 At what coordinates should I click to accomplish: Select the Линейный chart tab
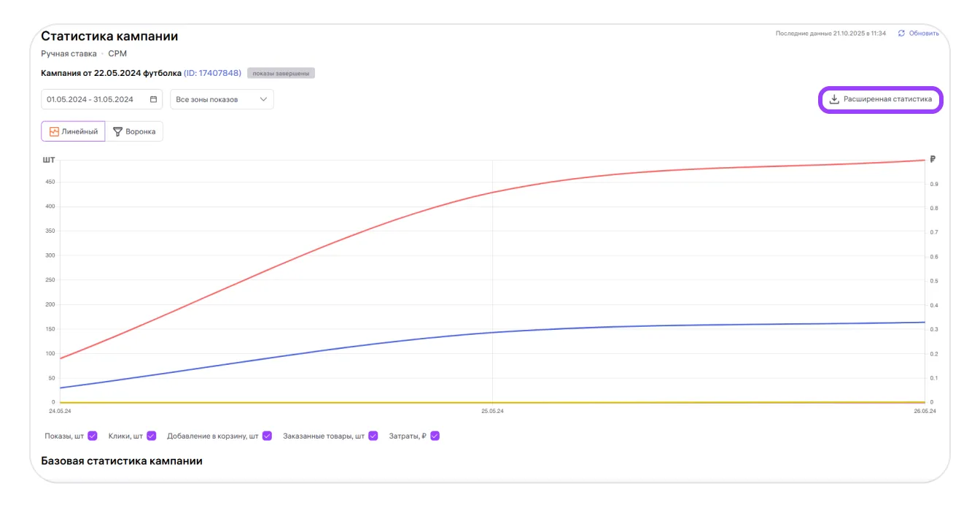(x=74, y=131)
